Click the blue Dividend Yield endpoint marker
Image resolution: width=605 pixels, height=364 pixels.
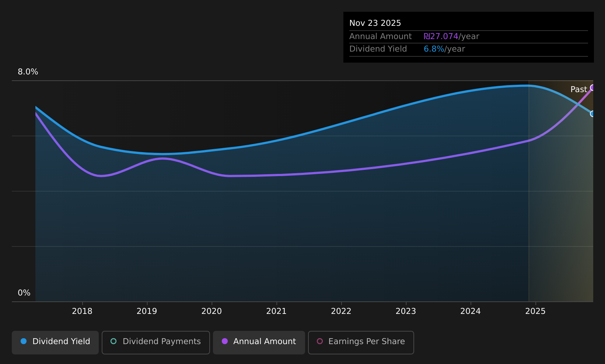pos(592,114)
